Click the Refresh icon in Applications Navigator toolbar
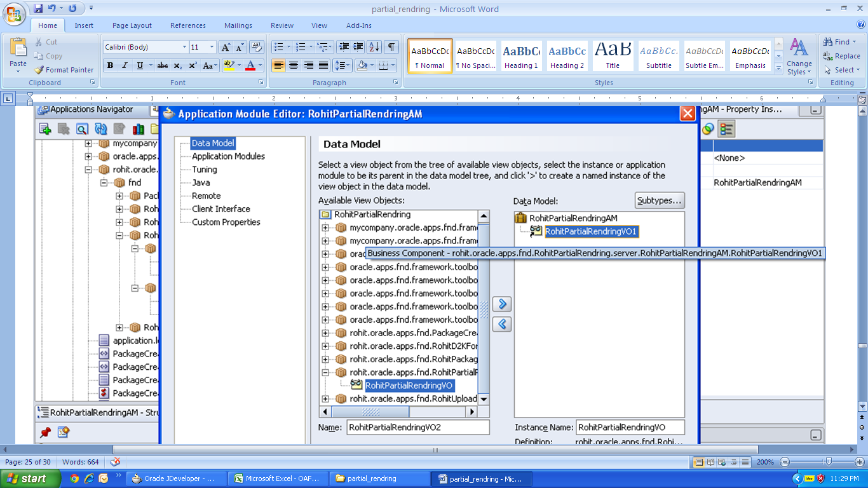 coord(100,128)
